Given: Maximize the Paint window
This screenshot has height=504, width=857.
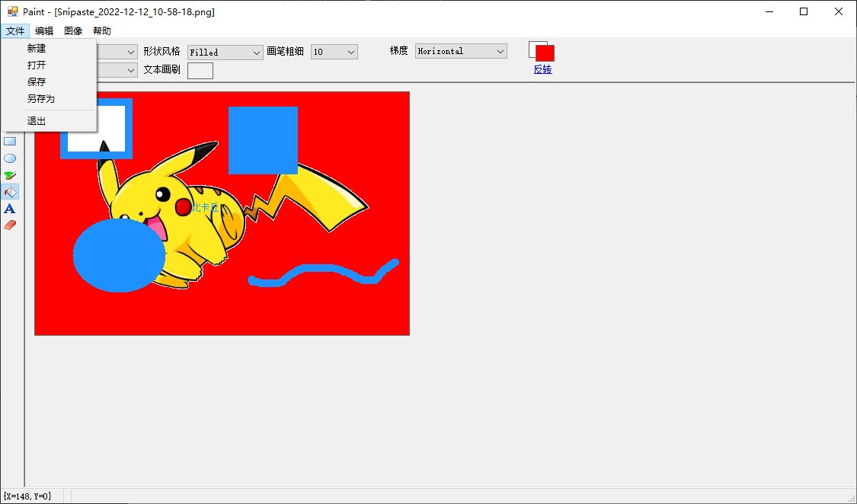Looking at the screenshot, I should click(x=804, y=11).
